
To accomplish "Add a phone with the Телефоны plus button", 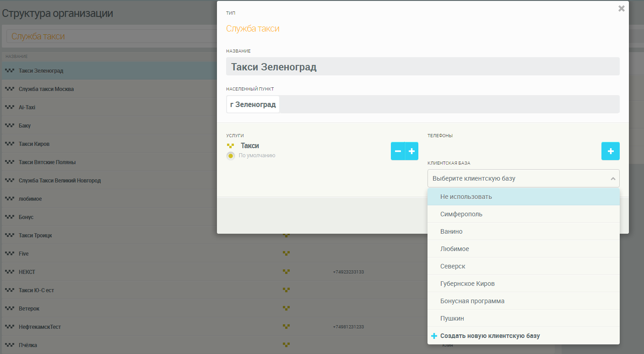I will [x=610, y=151].
